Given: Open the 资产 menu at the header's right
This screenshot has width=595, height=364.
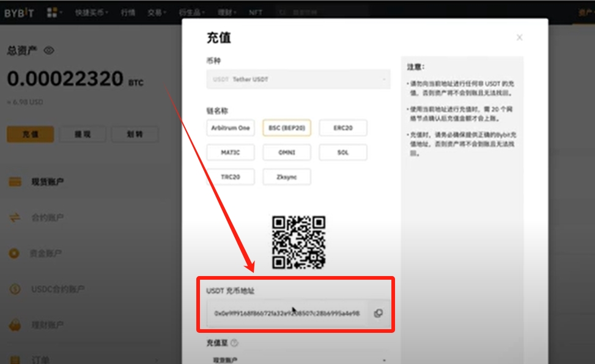Looking at the screenshot, I should pos(585,12).
